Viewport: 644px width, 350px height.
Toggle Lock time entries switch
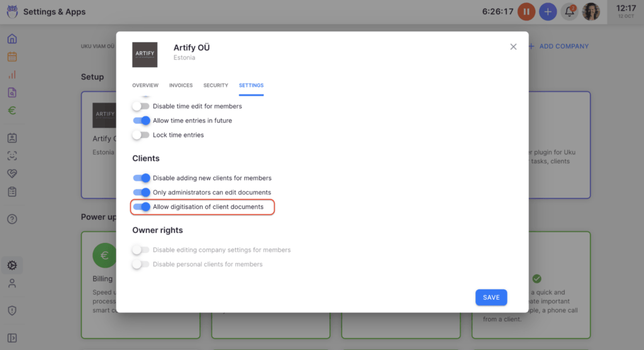click(141, 135)
